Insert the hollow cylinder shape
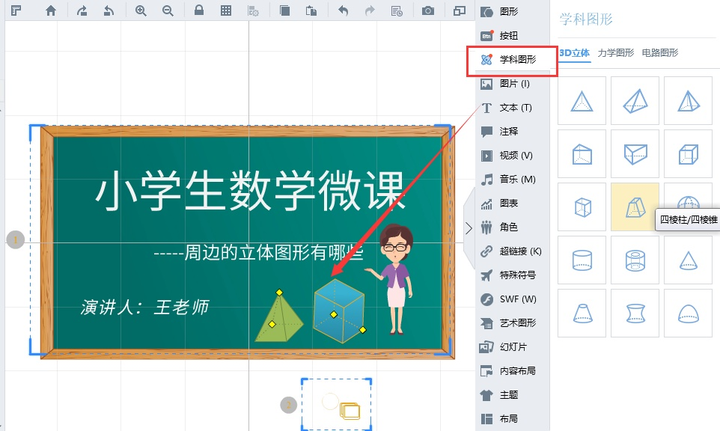The height and width of the screenshot is (431, 720). coord(635,260)
